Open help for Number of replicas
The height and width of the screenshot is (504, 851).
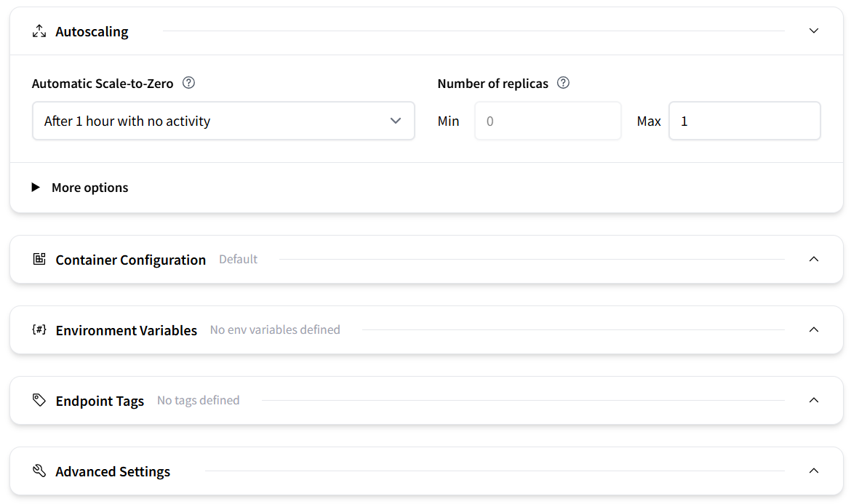pos(564,83)
